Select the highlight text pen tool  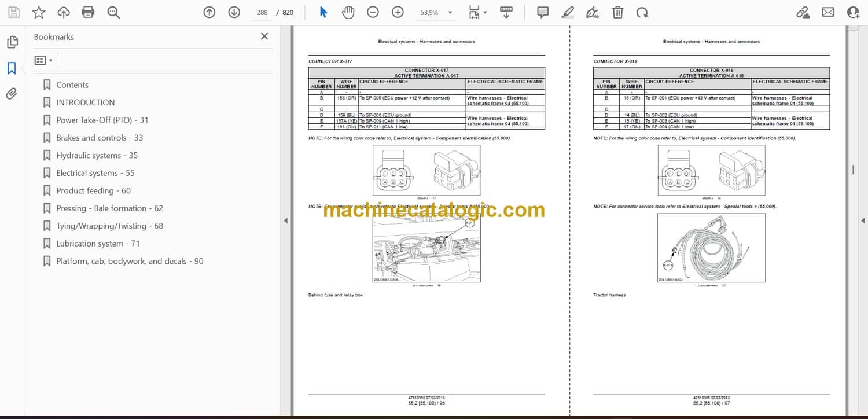pyautogui.click(x=568, y=12)
